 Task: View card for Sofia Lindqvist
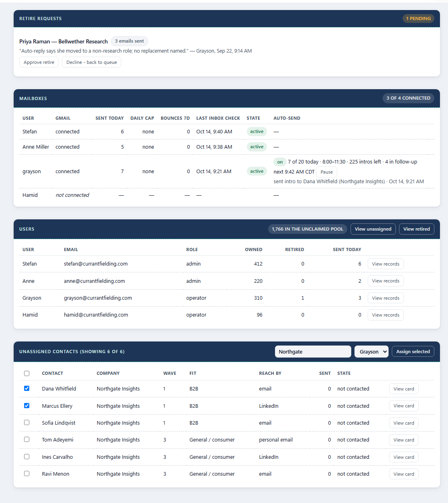point(403,423)
